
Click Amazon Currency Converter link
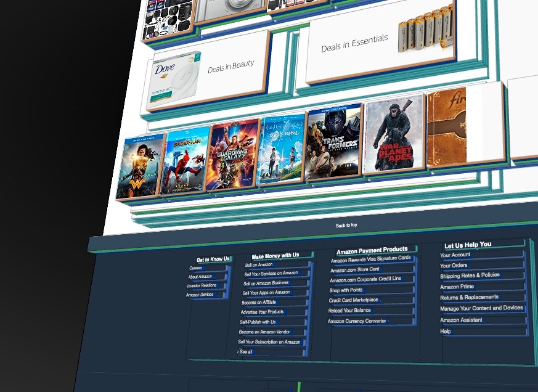pos(357,321)
